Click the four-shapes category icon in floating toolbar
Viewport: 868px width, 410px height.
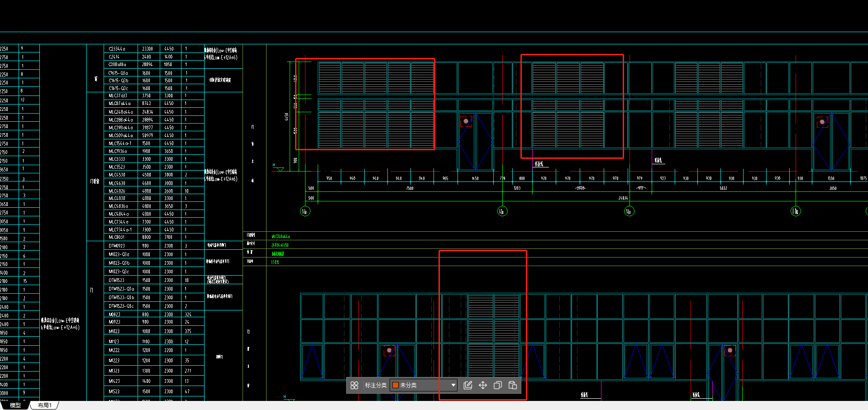point(354,385)
